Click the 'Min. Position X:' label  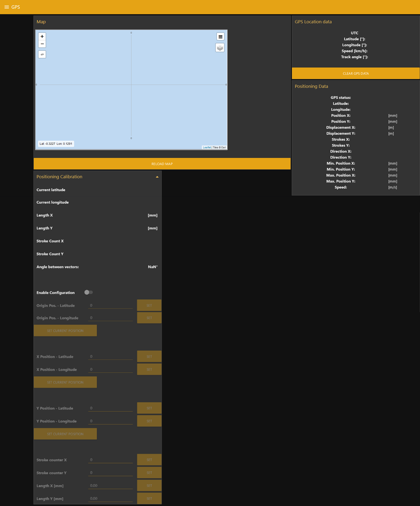pyautogui.click(x=340, y=163)
